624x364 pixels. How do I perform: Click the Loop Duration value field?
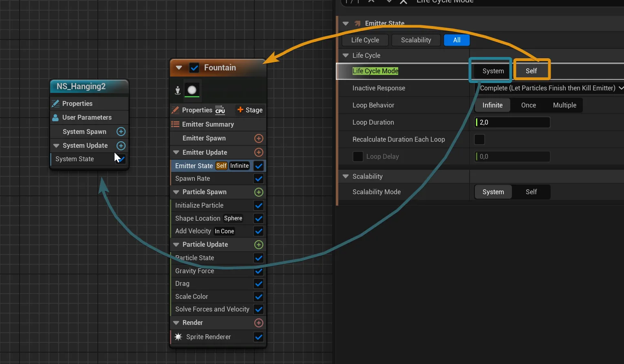[x=513, y=122]
